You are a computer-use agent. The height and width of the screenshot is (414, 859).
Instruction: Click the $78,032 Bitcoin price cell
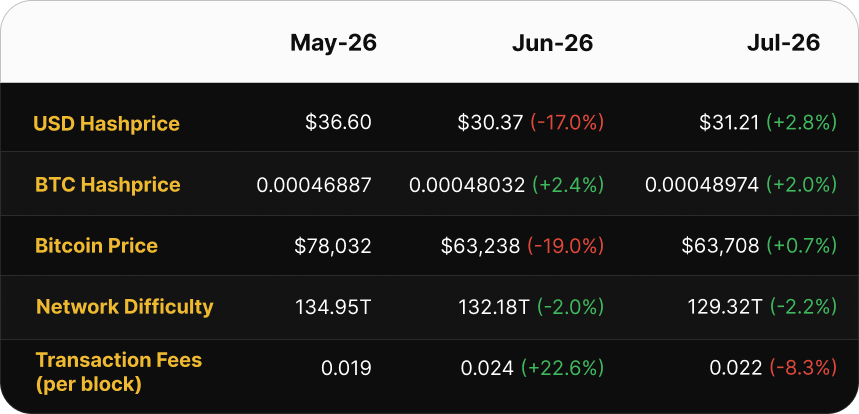pos(333,246)
